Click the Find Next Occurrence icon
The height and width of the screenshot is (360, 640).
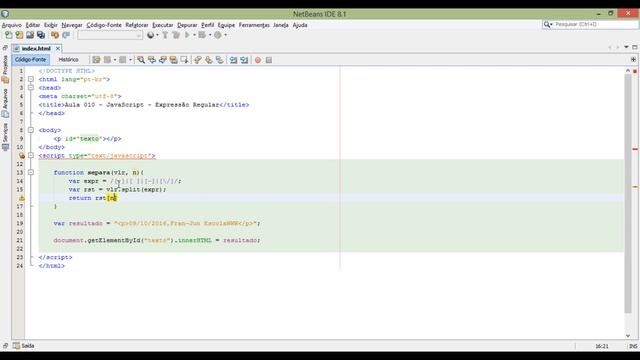[163, 60]
